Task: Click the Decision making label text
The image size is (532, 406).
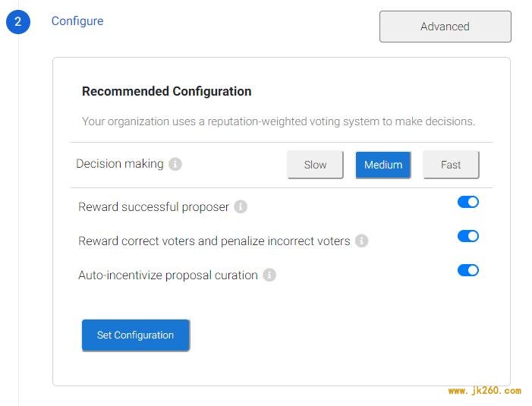Action: click(120, 164)
